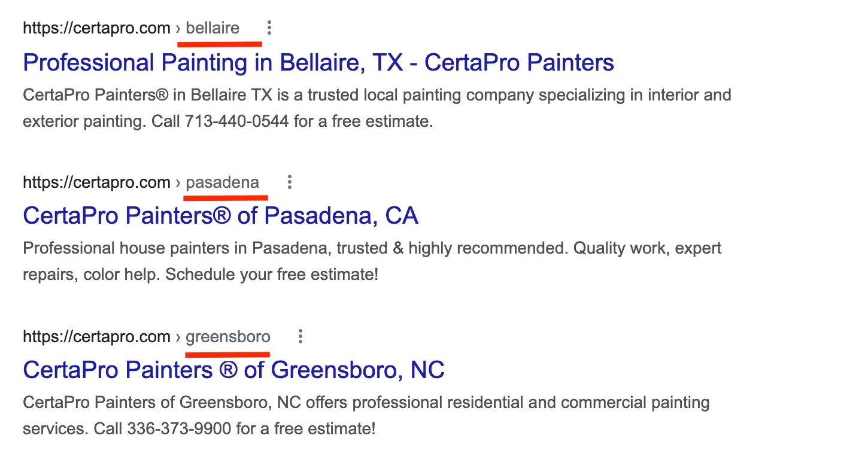The width and height of the screenshot is (868, 457).
Task: Select the underlined greensboro breadcrumb
Action: [x=227, y=337]
